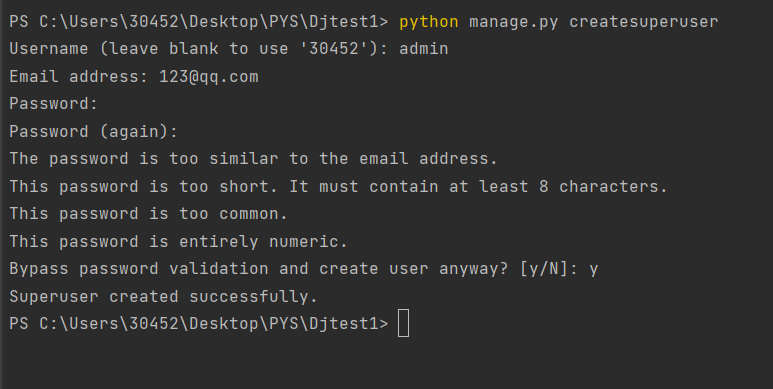Viewport: 773px width, 389px height.
Task: Click the 'password is too short' warning line
Action: [x=338, y=186]
